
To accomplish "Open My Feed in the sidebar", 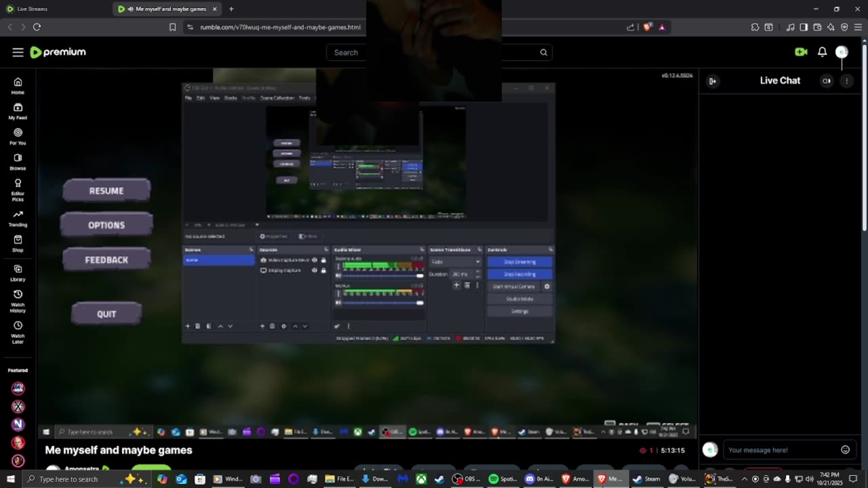I will (x=18, y=111).
